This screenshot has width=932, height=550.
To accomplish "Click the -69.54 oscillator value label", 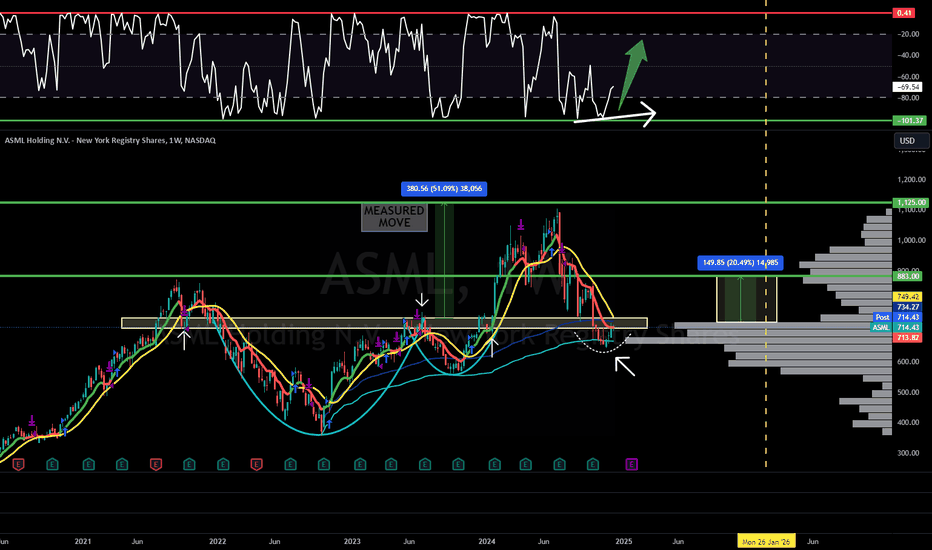I will (x=908, y=87).
